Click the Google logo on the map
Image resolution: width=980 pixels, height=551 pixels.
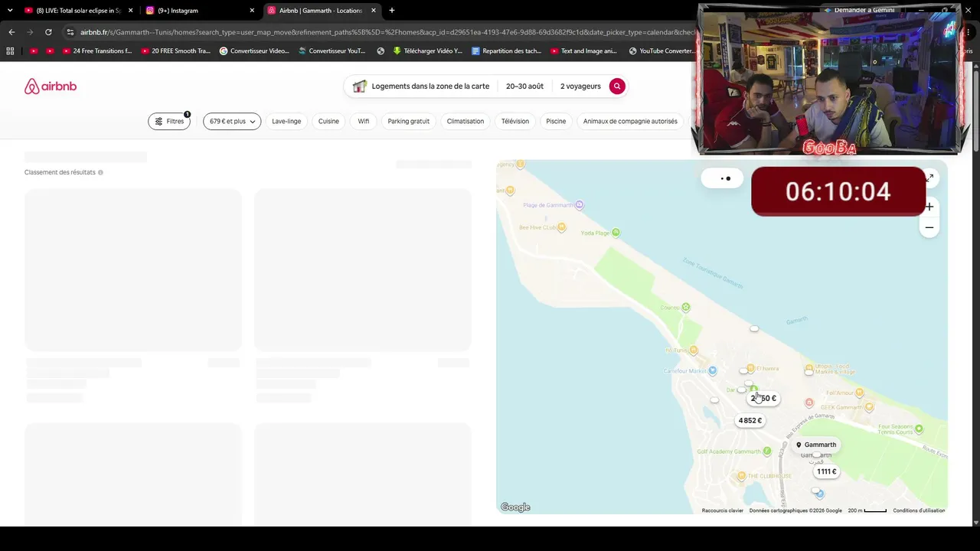[x=515, y=507]
